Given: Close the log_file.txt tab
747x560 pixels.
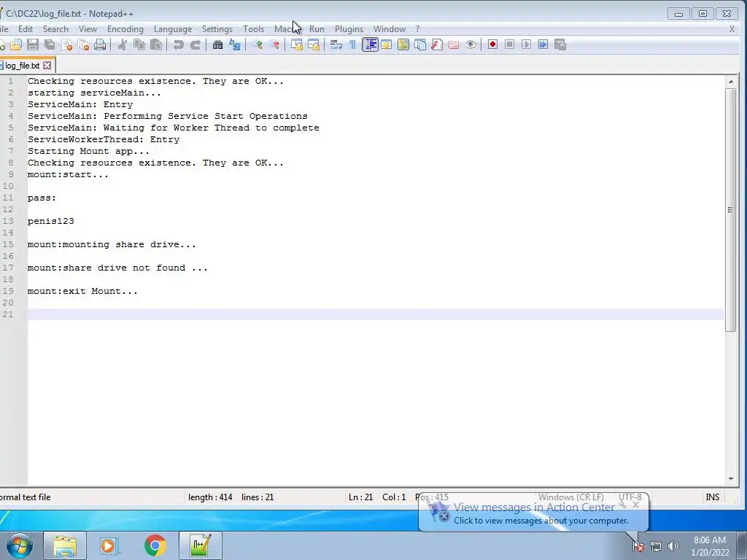Looking at the screenshot, I should click(x=47, y=65).
